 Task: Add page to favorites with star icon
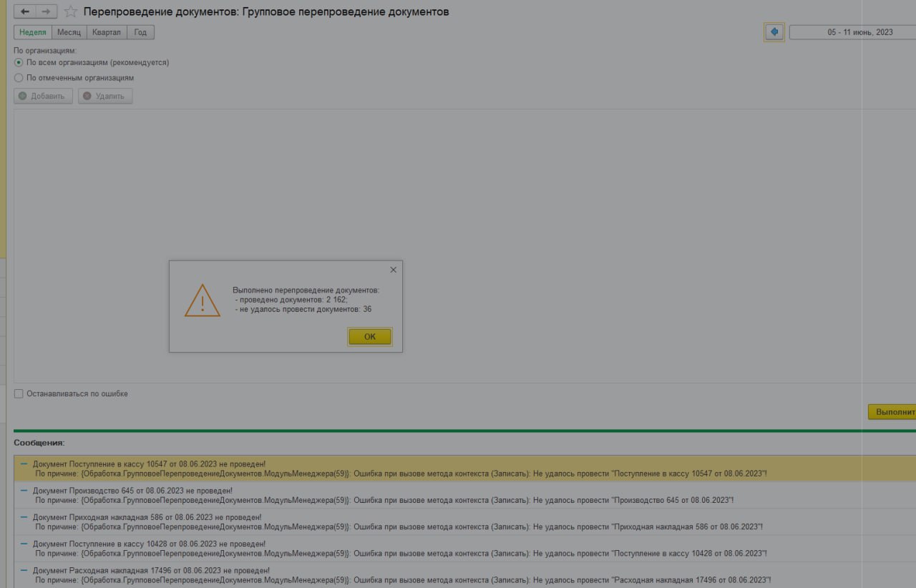pos(70,12)
